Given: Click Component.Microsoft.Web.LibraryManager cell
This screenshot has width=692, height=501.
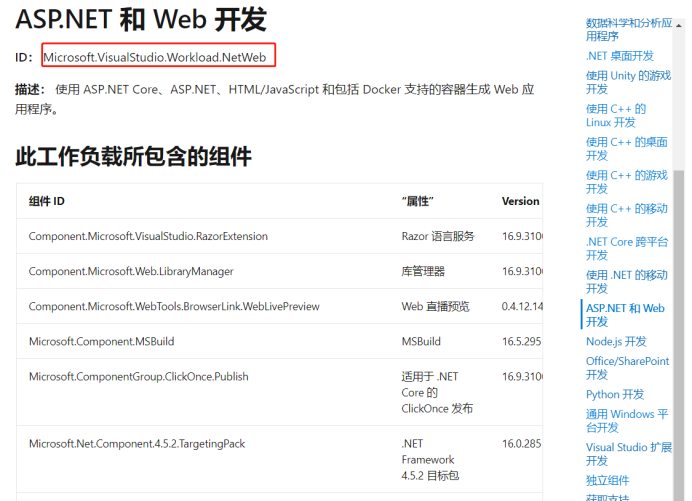Looking at the screenshot, I should (x=131, y=271).
